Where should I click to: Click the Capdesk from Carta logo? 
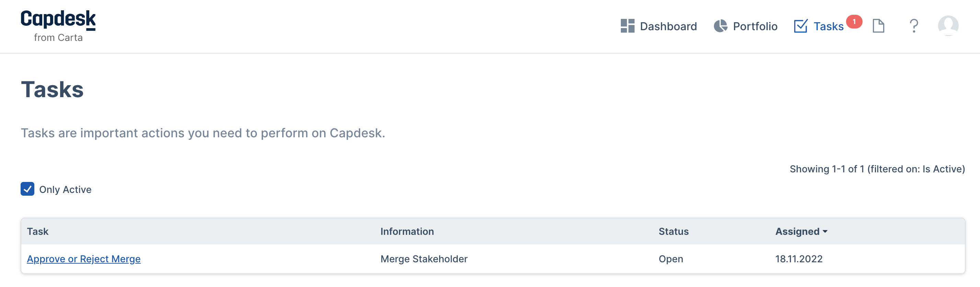[x=58, y=26]
